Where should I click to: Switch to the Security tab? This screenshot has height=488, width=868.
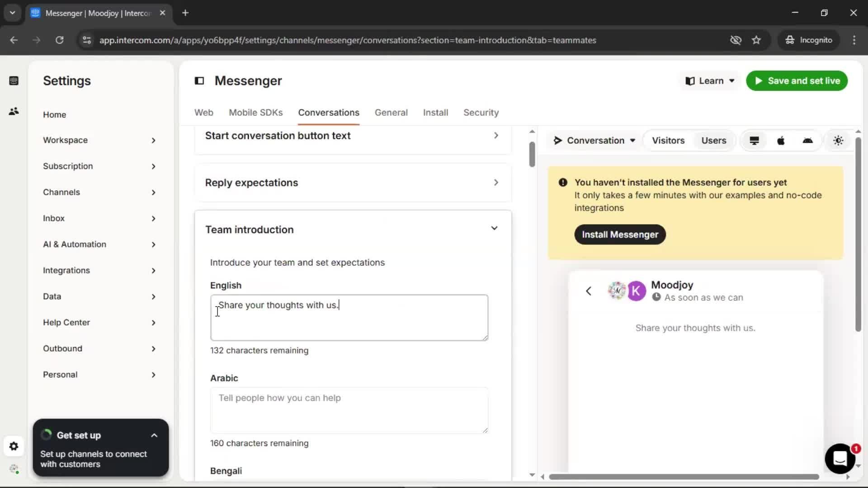[481, 113]
